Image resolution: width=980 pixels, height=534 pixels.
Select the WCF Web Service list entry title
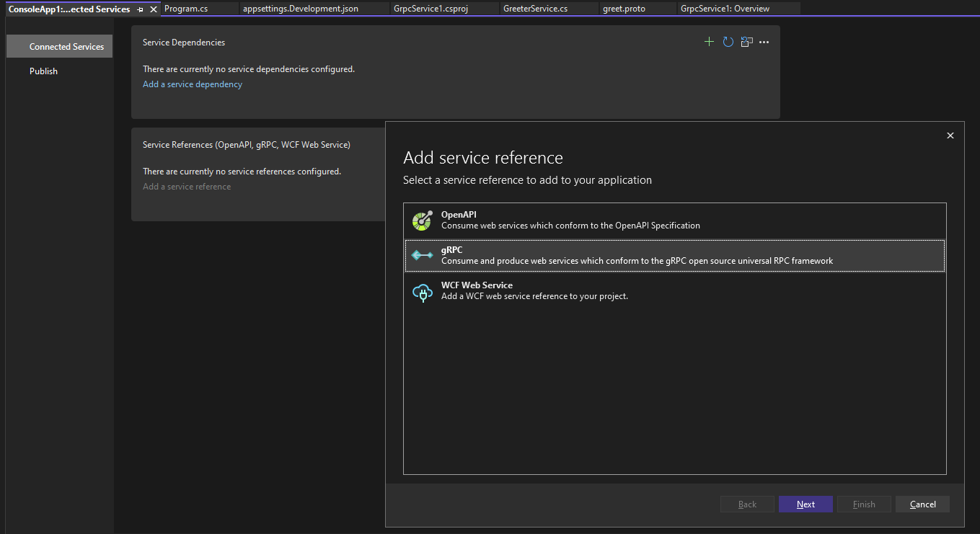point(477,285)
